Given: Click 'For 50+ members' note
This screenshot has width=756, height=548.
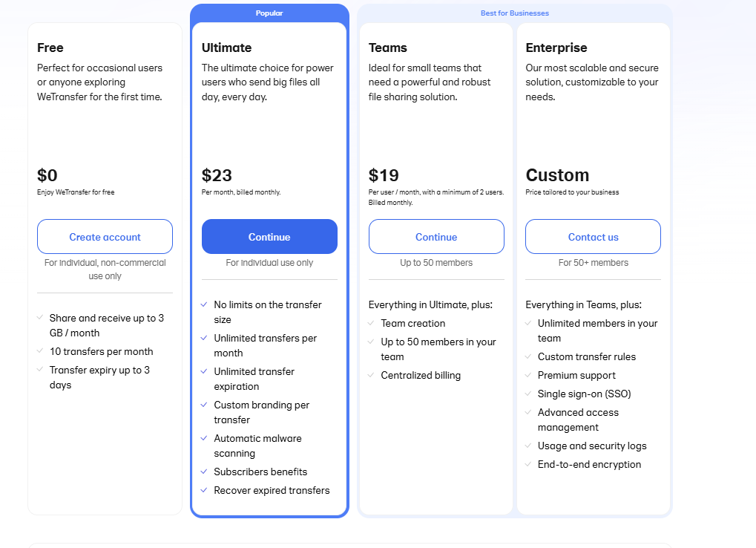Looking at the screenshot, I should coord(593,262).
